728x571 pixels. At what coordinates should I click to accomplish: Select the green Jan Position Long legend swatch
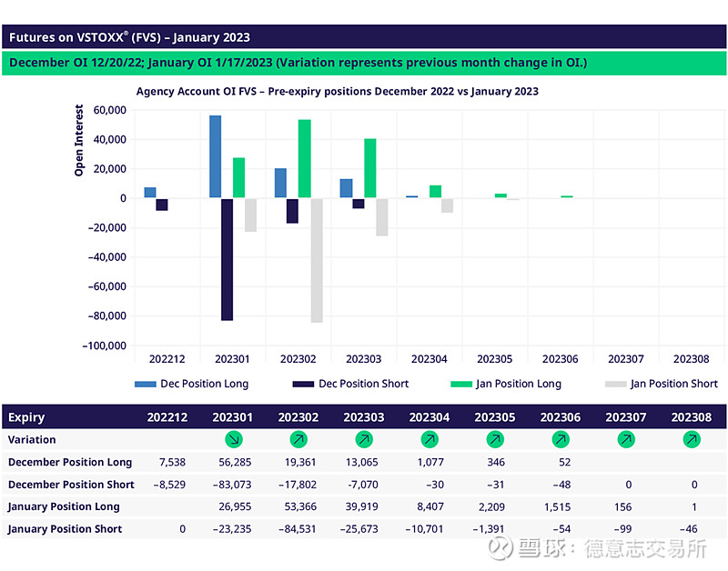pos(461,384)
